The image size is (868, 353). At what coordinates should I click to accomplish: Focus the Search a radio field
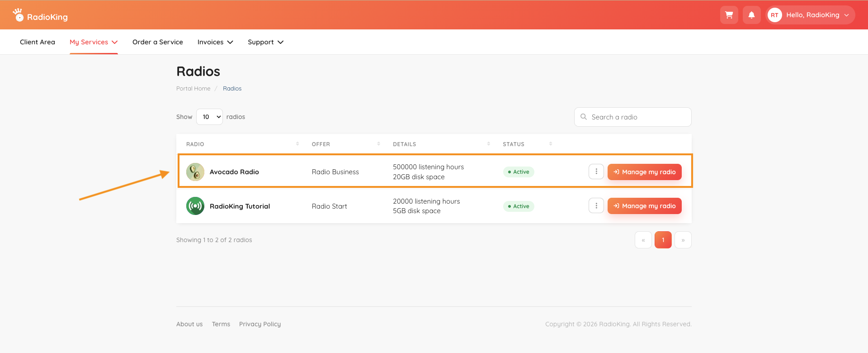pos(633,117)
